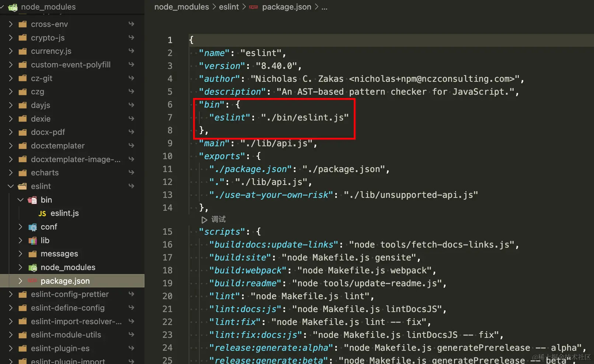The width and height of the screenshot is (594, 364).
Task: Open the eslint-config-prettier folder row
Action: click(x=72, y=294)
